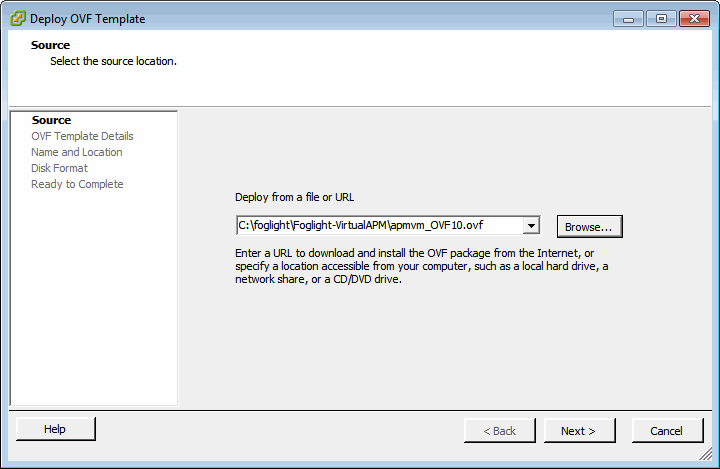Viewport: 720px width, 469px height.
Task: Click the disabled < Back button
Action: coord(500,431)
